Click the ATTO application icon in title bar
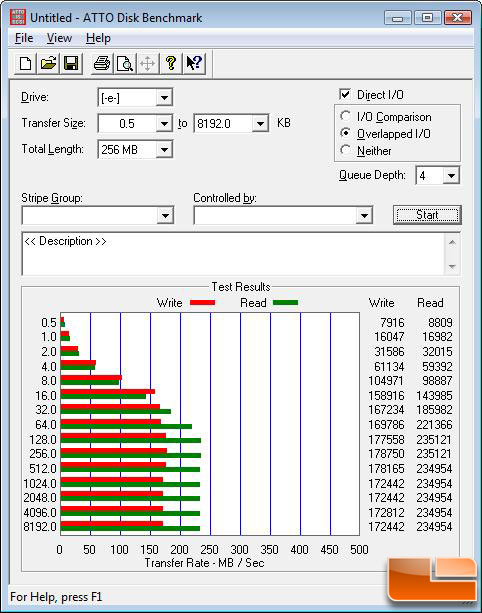 pos(18,17)
